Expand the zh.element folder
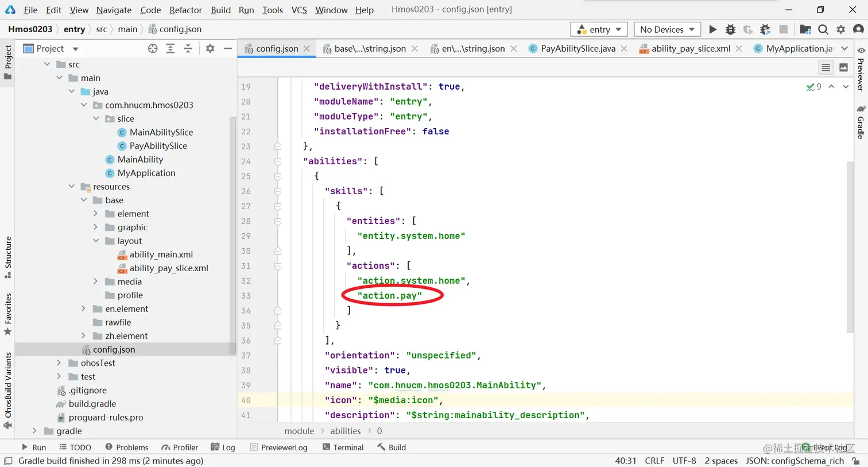 pyautogui.click(x=84, y=336)
